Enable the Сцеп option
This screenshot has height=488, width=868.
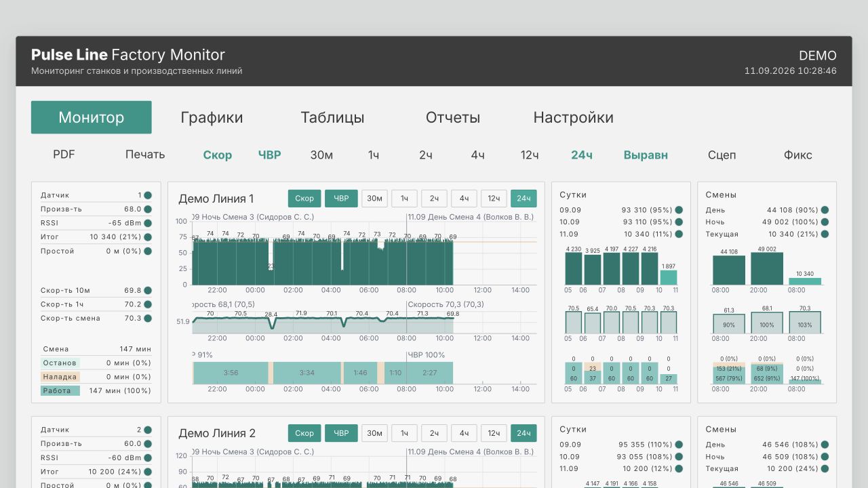pos(722,155)
